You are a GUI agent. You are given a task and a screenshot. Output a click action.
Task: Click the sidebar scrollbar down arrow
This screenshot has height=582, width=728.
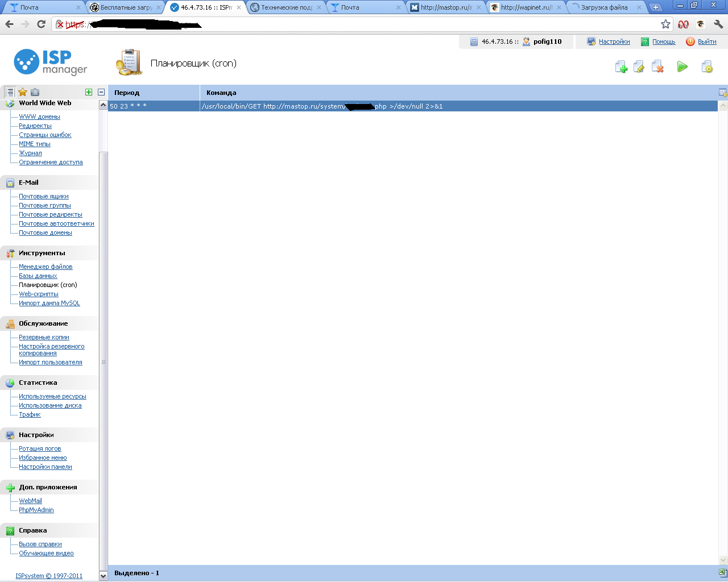(x=103, y=576)
